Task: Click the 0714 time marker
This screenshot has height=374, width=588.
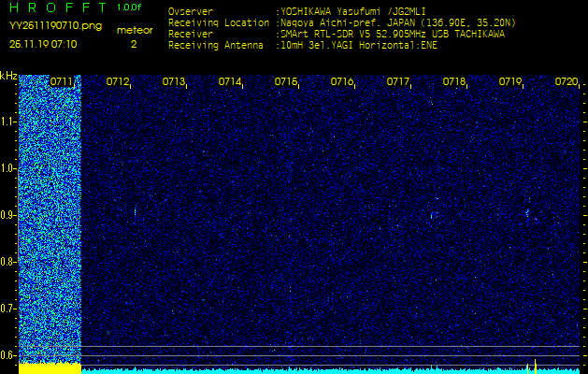Action: [x=230, y=81]
